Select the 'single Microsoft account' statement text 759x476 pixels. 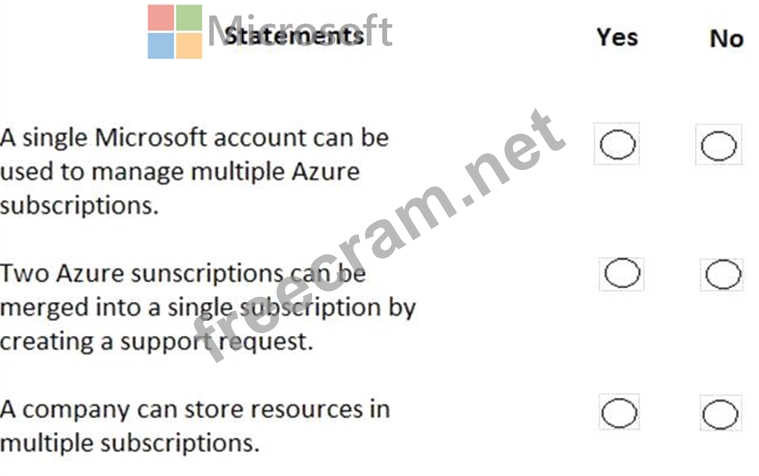(x=195, y=136)
